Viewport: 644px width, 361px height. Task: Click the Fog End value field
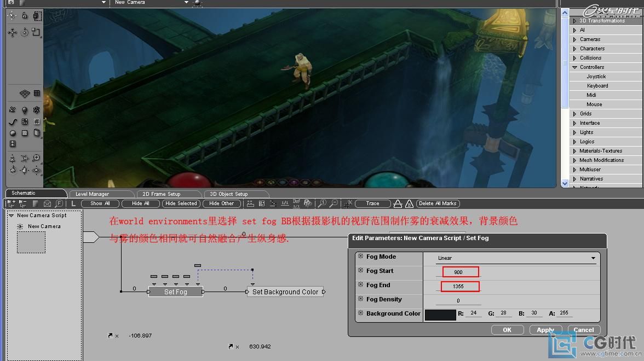[x=460, y=287]
